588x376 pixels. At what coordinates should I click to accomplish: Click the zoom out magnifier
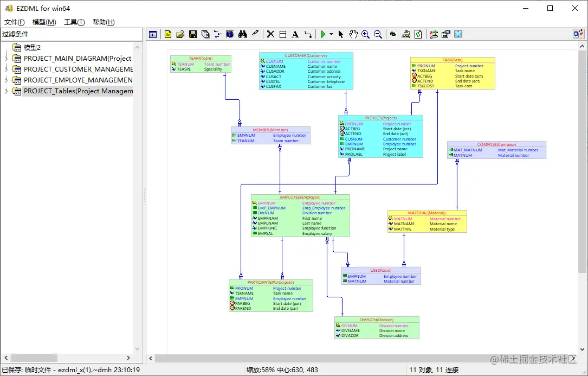pos(378,35)
